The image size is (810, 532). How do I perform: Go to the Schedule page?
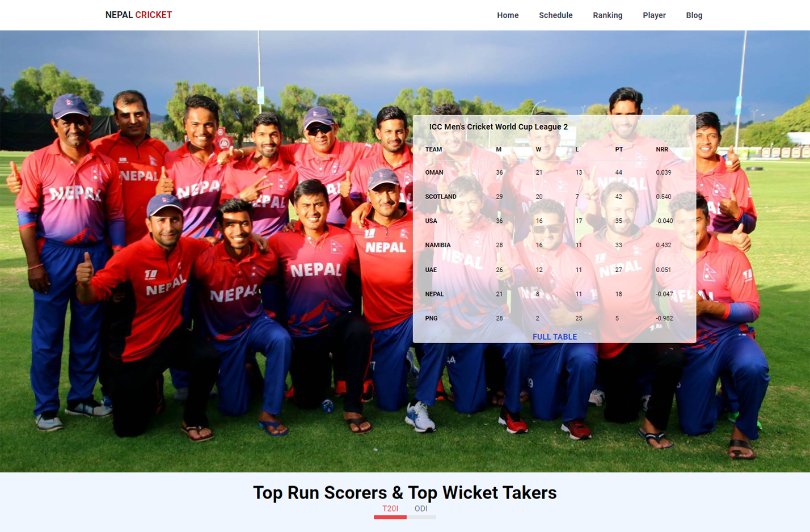coord(555,15)
